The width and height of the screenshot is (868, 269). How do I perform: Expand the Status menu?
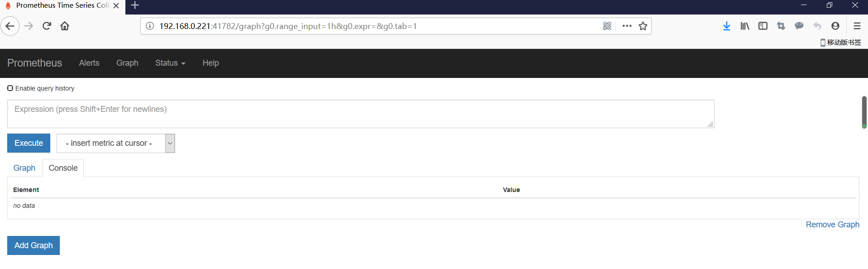tap(170, 63)
